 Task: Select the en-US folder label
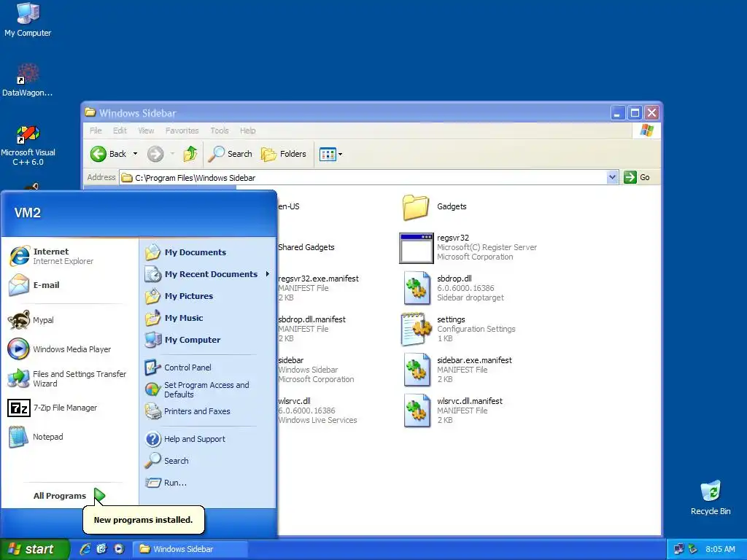(289, 206)
